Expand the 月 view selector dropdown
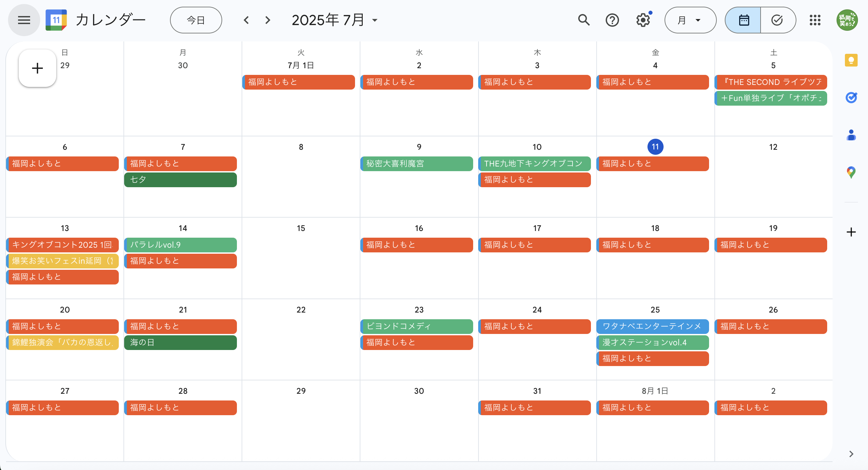Viewport: 868px width, 470px height. [x=690, y=20]
